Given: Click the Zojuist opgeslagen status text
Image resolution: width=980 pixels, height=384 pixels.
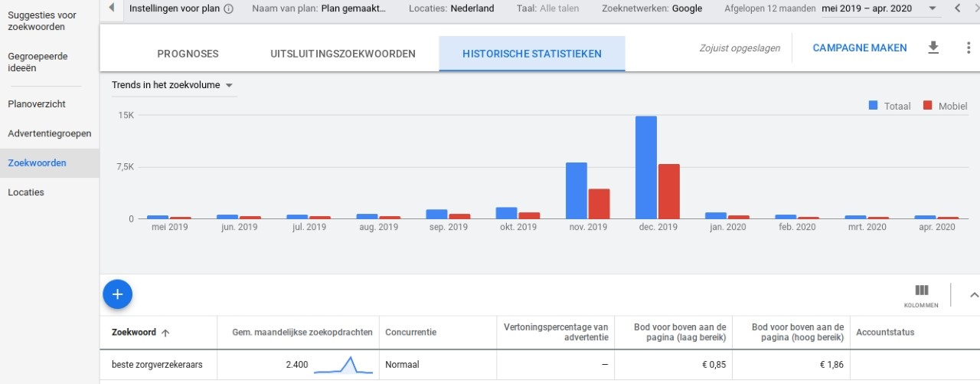Looking at the screenshot, I should pos(740,48).
